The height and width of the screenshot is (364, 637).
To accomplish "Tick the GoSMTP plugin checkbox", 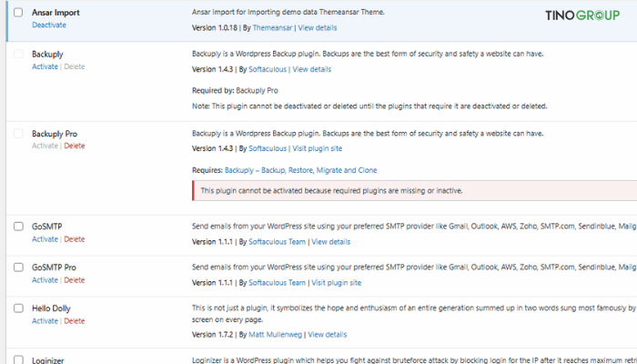I will (x=18, y=227).
